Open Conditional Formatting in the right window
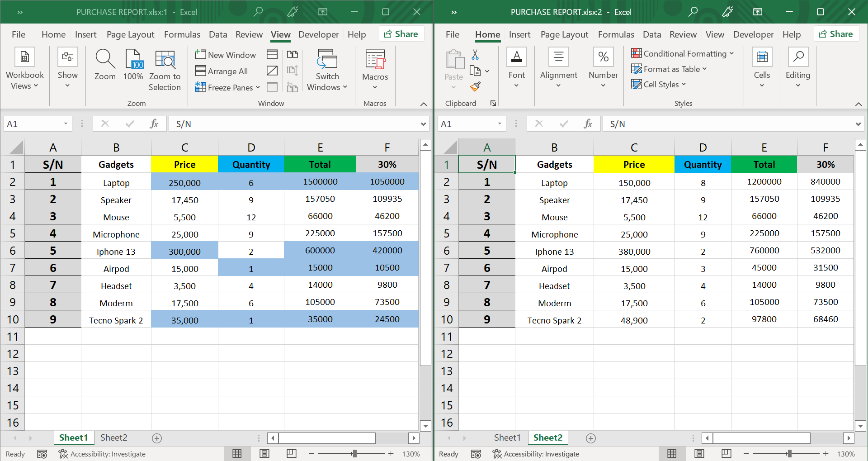868x461 pixels. click(683, 53)
